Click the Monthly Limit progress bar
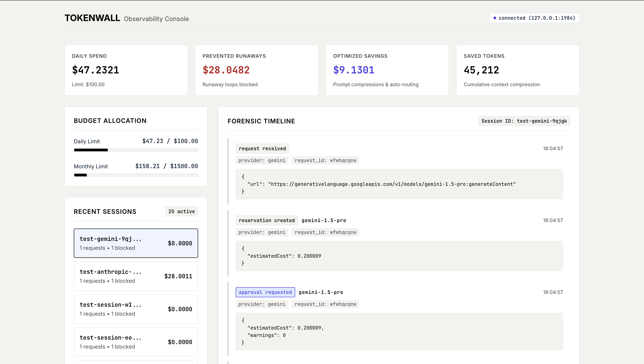The image size is (644, 364). 136,175
